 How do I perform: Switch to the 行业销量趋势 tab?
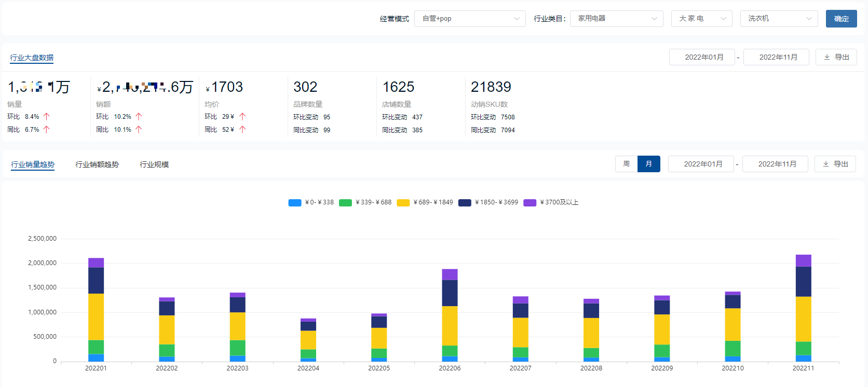pyautogui.click(x=33, y=164)
